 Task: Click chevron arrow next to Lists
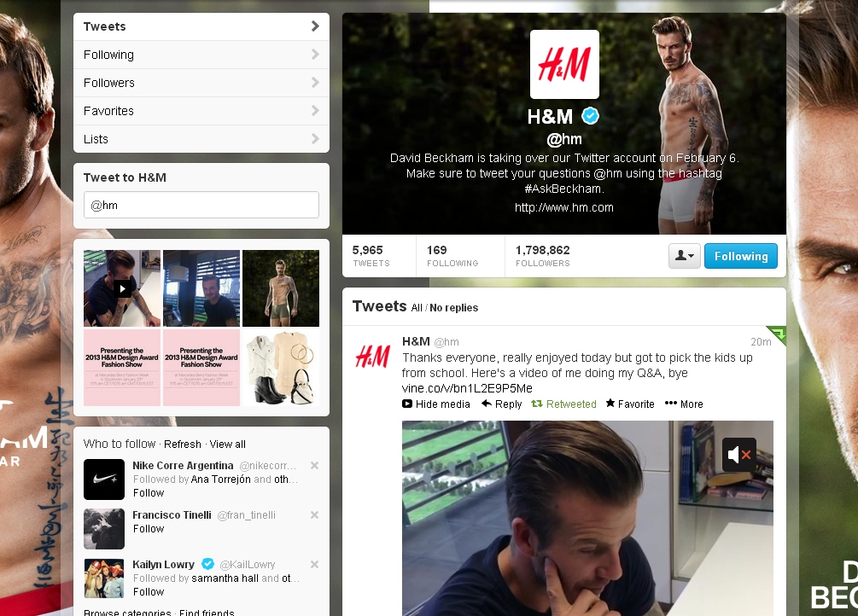(x=315, y=138)
